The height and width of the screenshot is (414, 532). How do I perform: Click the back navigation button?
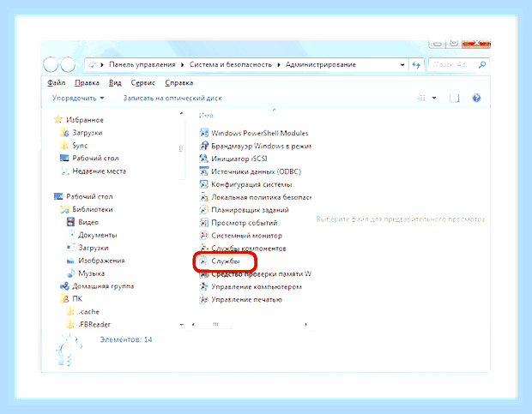pyautogui.click(x=51, y=64)
